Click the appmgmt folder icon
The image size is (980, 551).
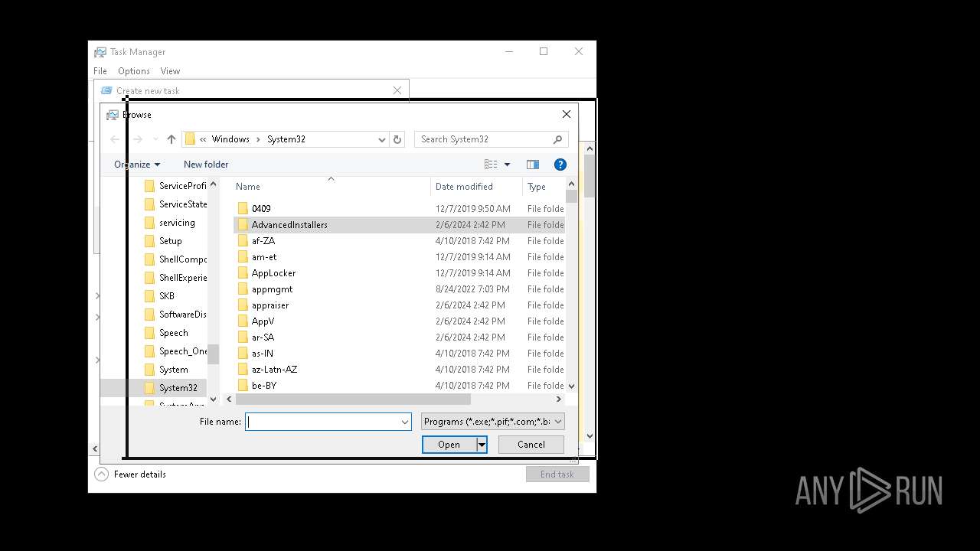(243, 289)
